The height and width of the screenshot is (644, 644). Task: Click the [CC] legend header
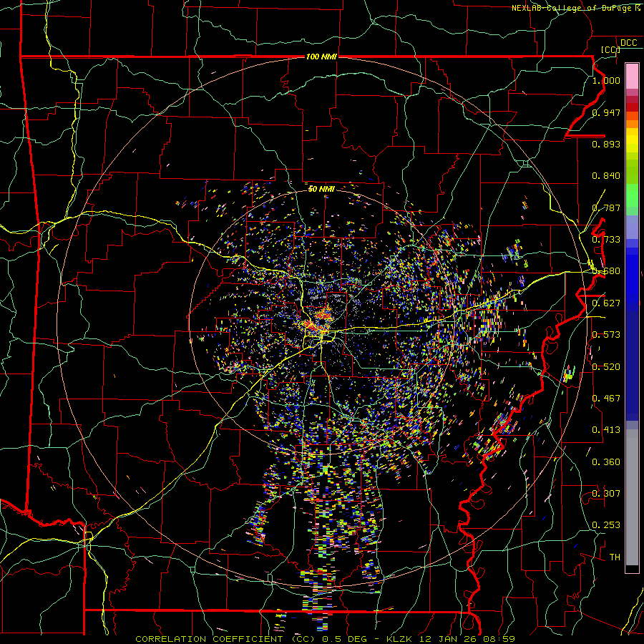pyautogui.click(x=610, y=49)
